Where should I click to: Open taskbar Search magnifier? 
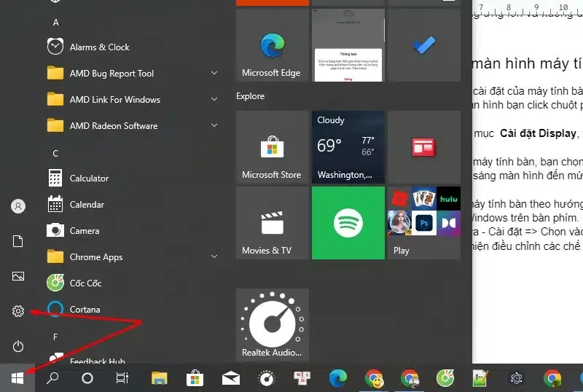coord(52,378)
